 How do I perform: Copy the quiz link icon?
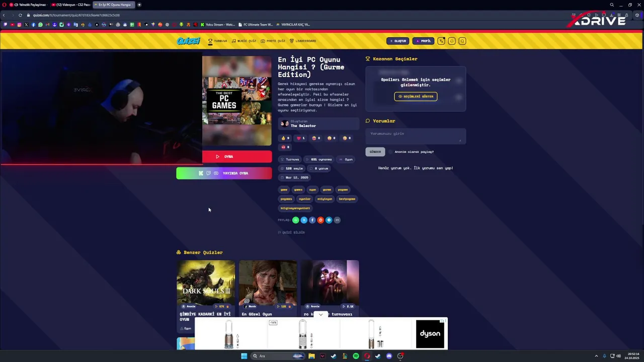click(337, 220)
